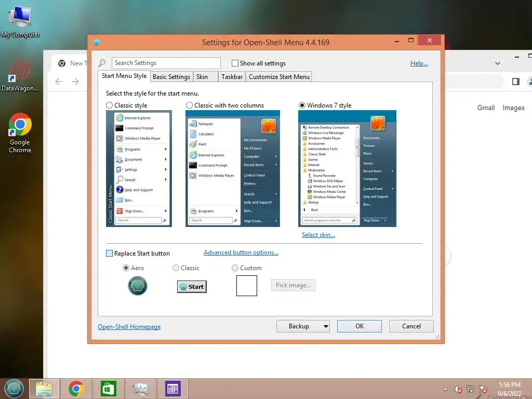Open My Computer desktop icon

pyautogui.click(x=20, y=21)
